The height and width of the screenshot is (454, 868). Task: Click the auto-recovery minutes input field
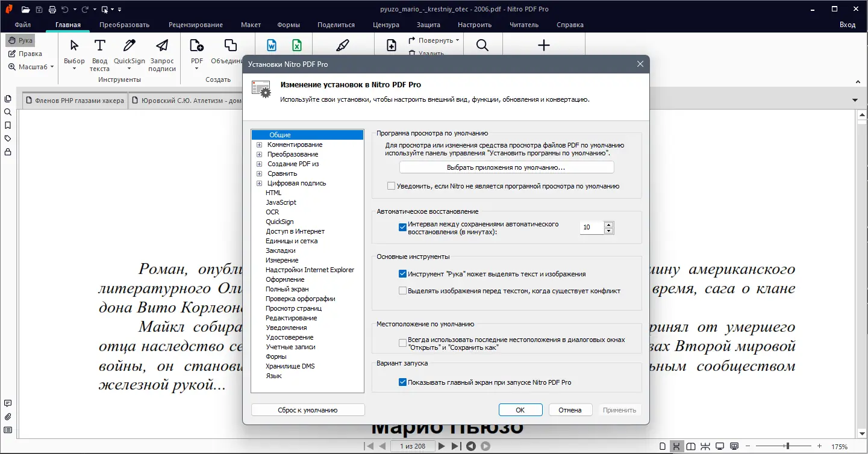[x=592, y=228]
